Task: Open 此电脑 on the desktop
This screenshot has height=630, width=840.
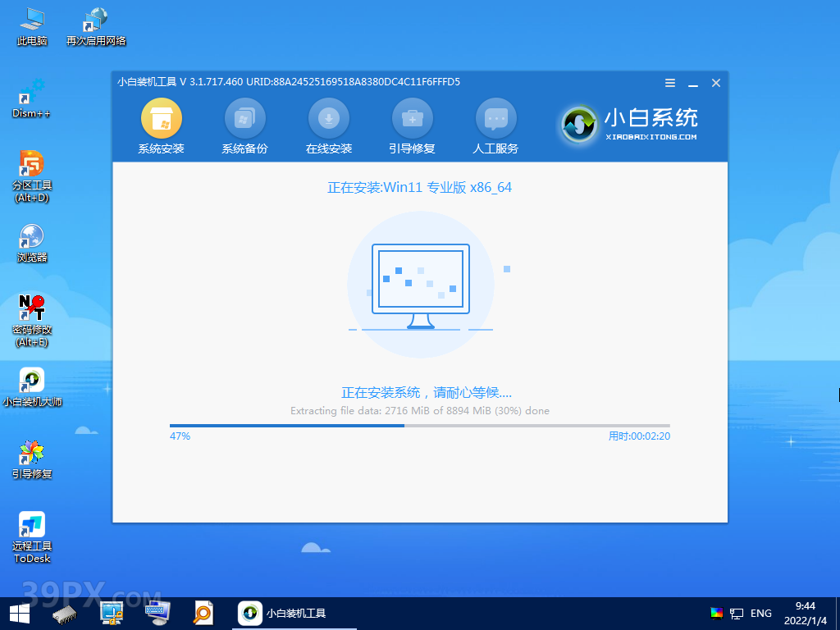Action: [31, 26]
